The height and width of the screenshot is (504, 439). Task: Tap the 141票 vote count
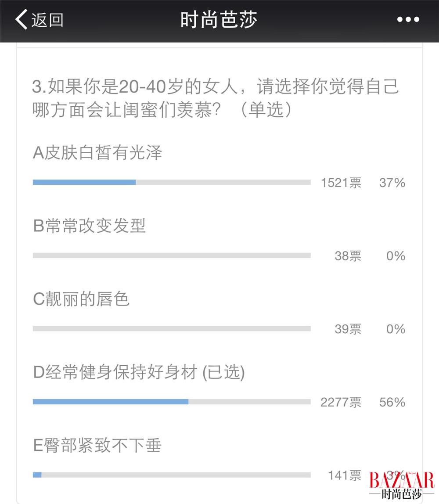(345, 475)
